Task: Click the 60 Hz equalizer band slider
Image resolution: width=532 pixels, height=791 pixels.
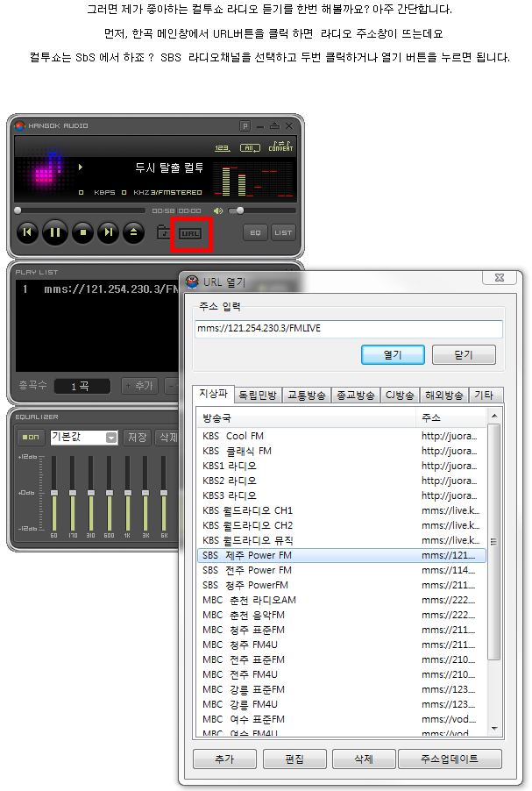Action: [54, 492]
